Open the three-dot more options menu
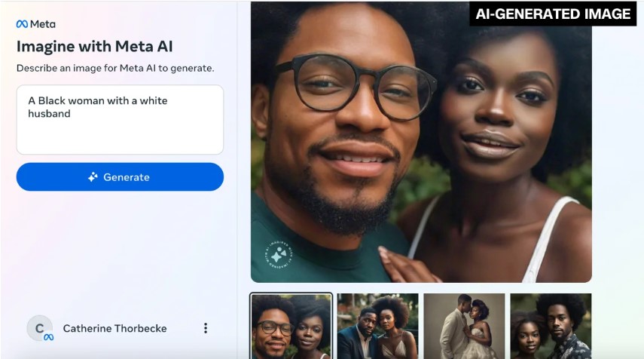The image size is (644, 359). 206,328
